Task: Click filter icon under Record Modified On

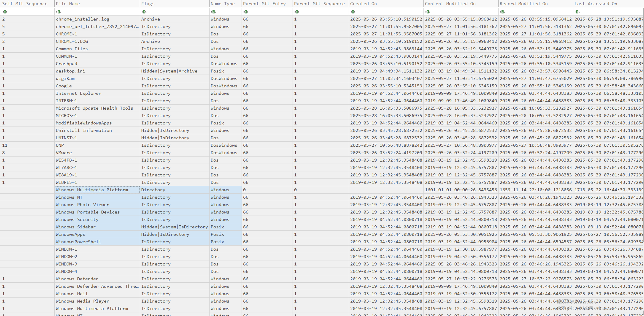Action: [502, 12]
